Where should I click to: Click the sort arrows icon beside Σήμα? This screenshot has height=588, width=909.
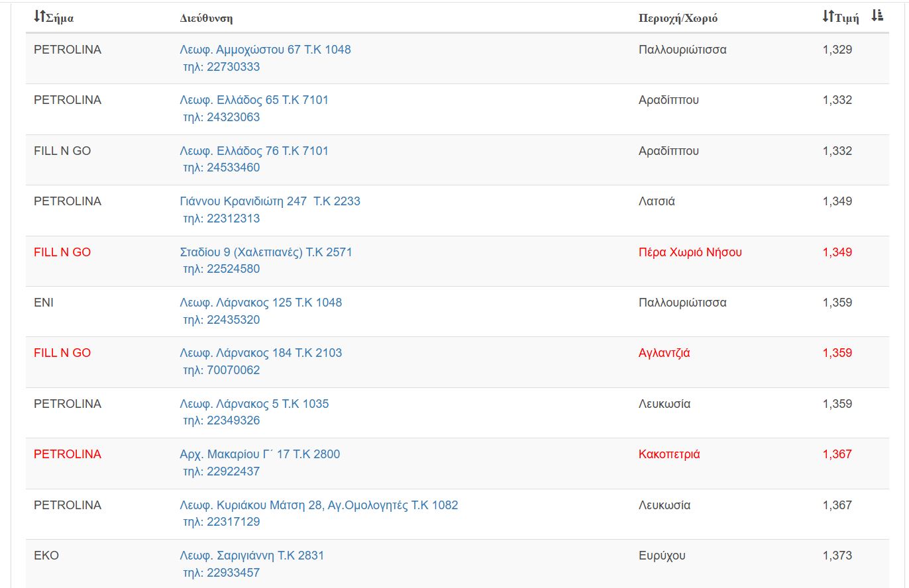40,17
